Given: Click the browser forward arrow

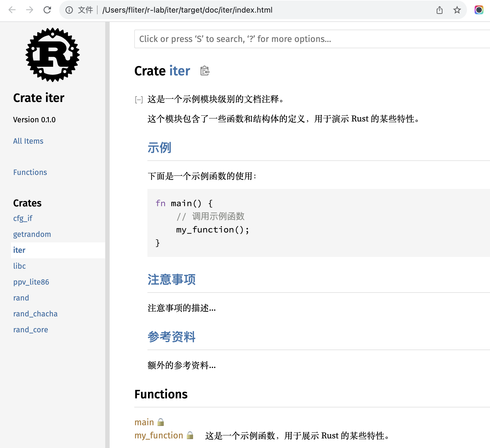Looking at the screenshot, I should coord(30,10).
